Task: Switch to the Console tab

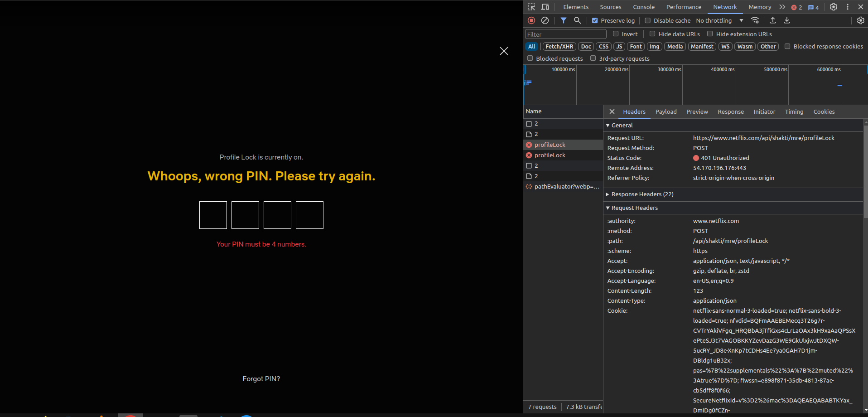Action: click(x=644, y=7)
